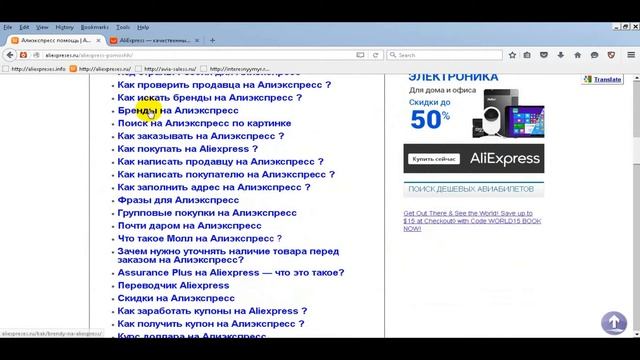The image size is (640, 360).
Task: Open Как заполнить адрес на Алиэкспресс link
Action: [x=214, y=187]
